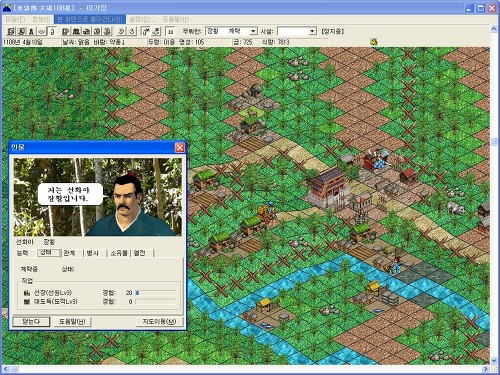Open the 설정(S)... menu

(x=142, y=19)
